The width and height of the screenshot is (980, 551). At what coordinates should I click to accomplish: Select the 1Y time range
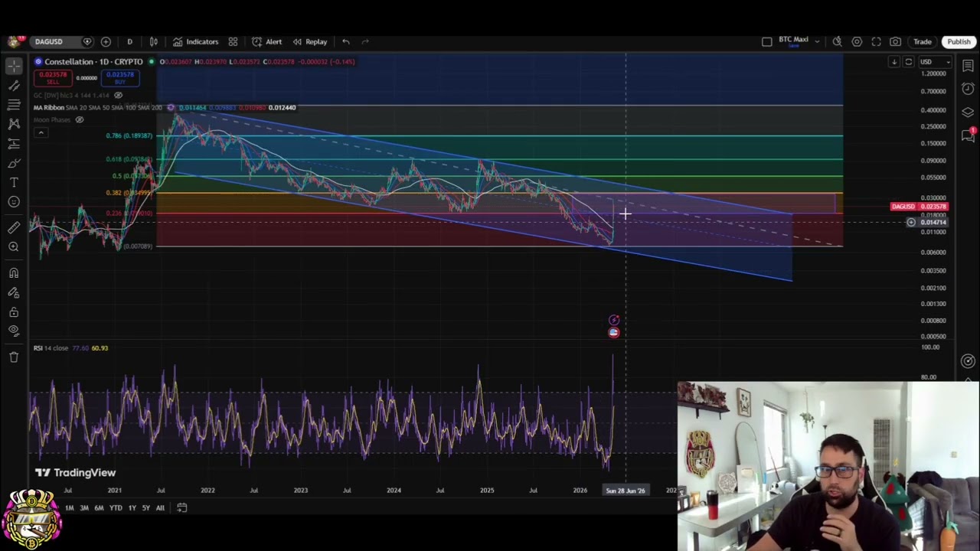tap(132, 507)
